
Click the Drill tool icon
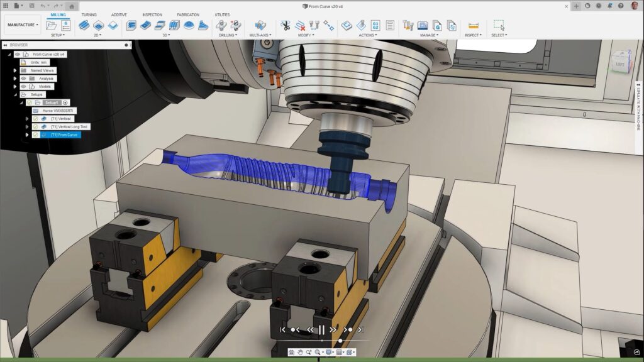(221, 25)
